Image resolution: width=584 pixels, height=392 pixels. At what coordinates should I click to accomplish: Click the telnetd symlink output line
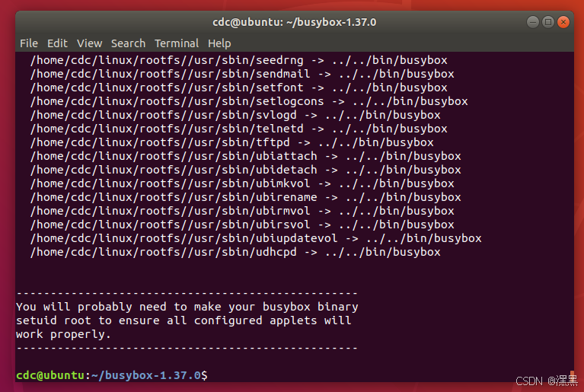(x=239, y=129)
